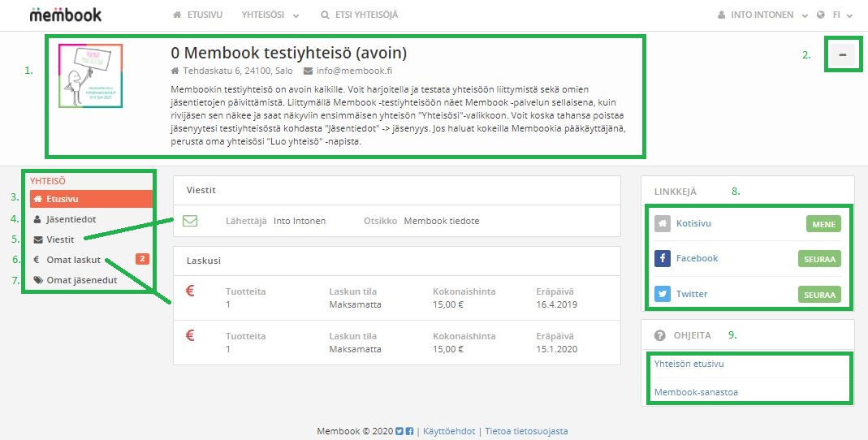Open the Facebook link
This screenshot has width=868, height=440.
[x=697, y=258]
